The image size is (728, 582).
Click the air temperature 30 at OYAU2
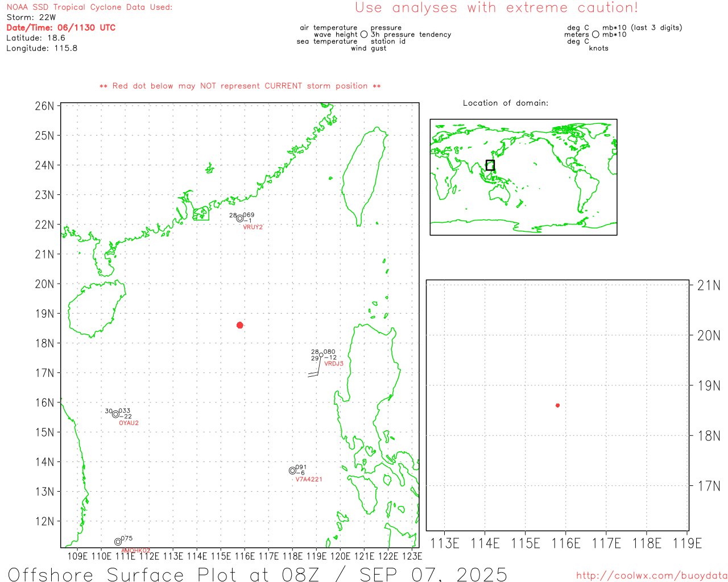[109, 411]
